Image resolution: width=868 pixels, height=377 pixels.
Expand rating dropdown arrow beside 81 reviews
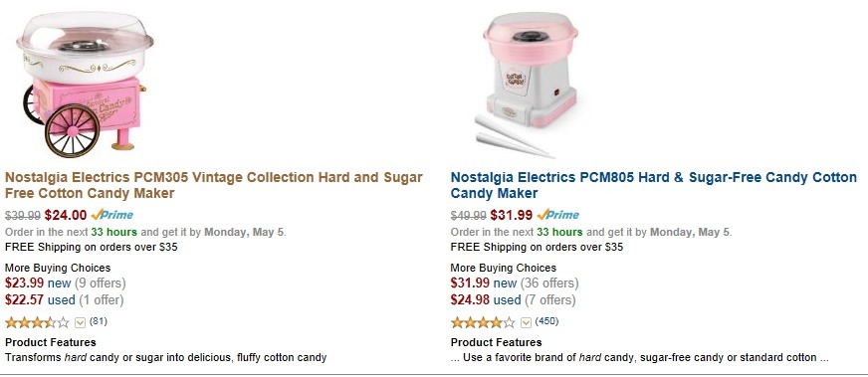pos(80,322)
